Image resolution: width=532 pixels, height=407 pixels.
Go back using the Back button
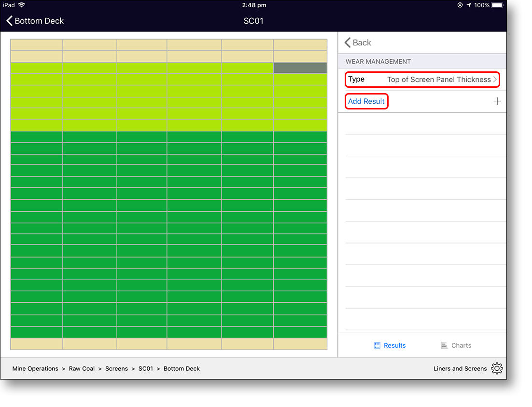(x=358, y=43)
